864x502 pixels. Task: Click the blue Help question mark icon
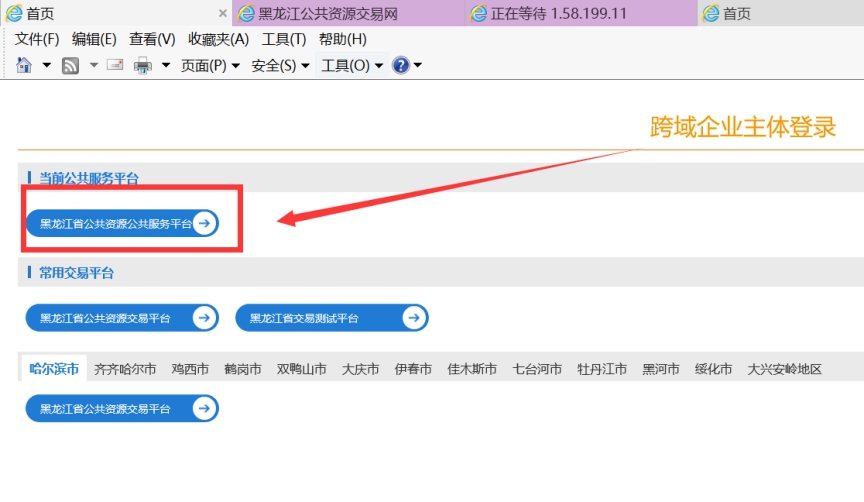point(401,66)
